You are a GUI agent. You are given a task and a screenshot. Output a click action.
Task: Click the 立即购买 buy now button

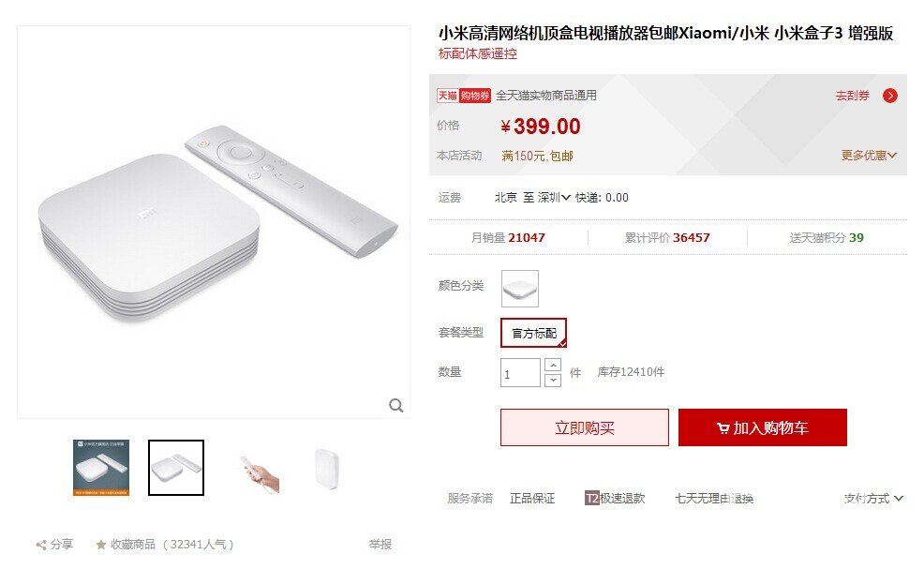(x=585, y=427)
